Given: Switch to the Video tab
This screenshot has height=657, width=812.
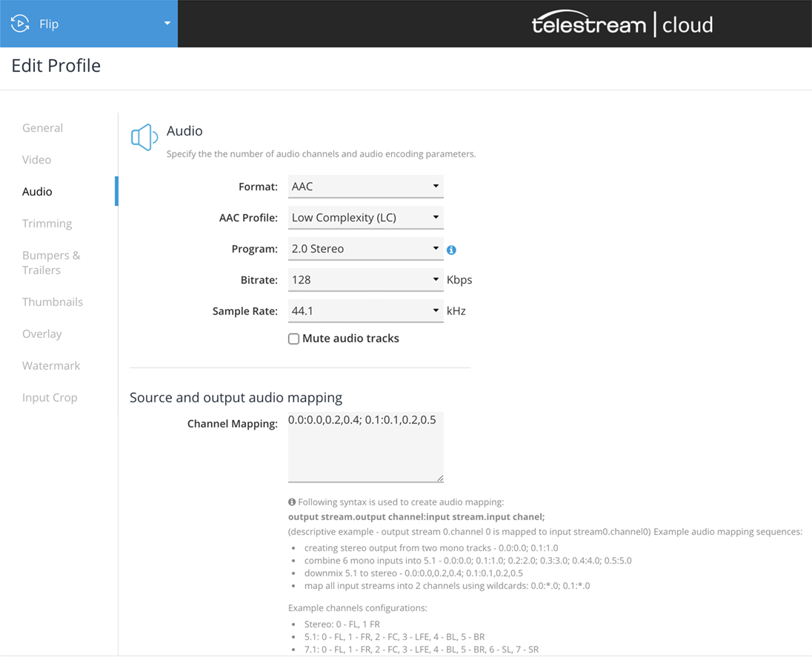Looking at the screenshot, I should click(37, 159).
